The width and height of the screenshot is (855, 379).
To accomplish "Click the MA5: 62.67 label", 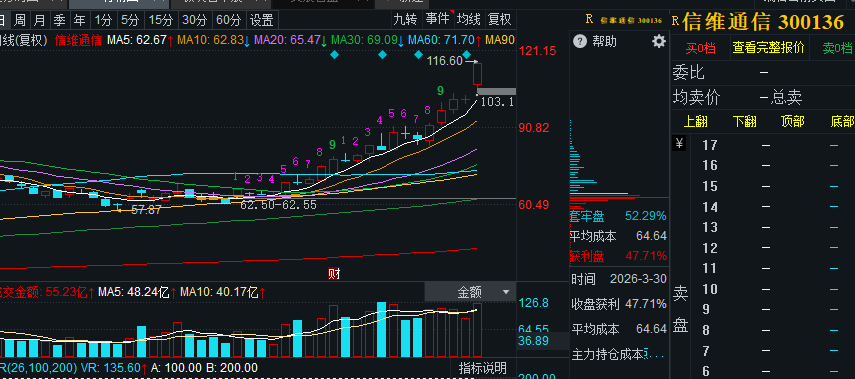I will pos(140,40).
